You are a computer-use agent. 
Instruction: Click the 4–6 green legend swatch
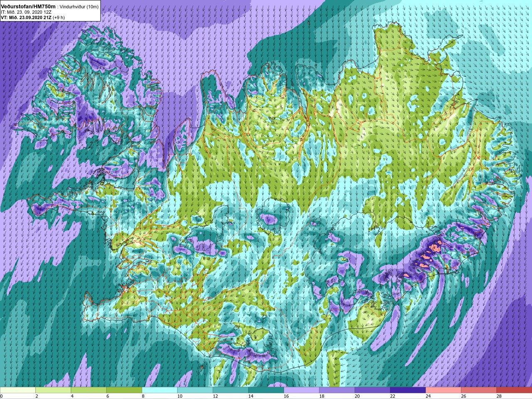tap(89, 390)
